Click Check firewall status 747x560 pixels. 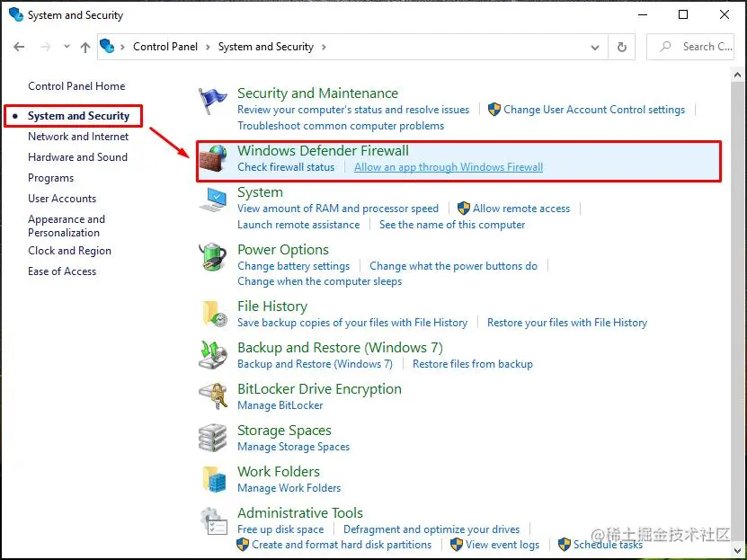click(286, 167)
